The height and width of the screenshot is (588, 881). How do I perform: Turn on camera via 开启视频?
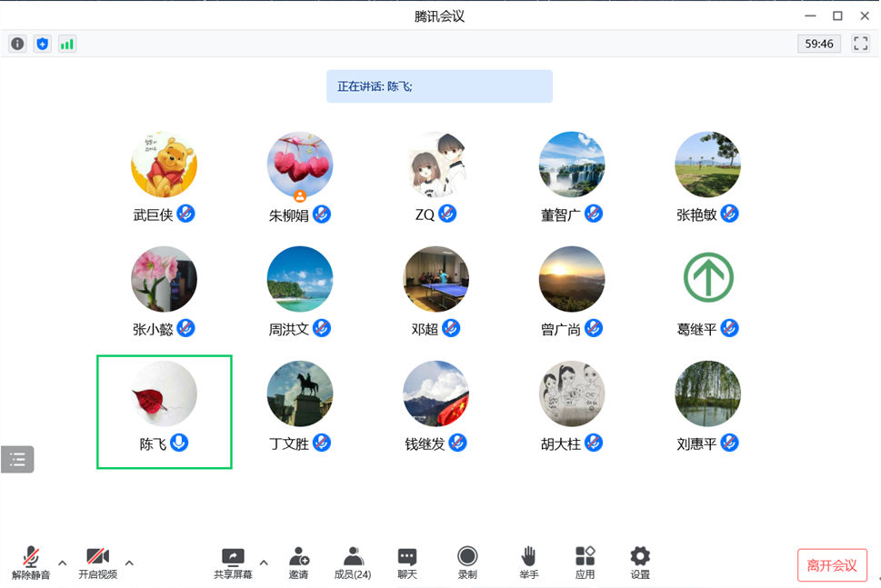pyautogui.click(x=97, y=563)
